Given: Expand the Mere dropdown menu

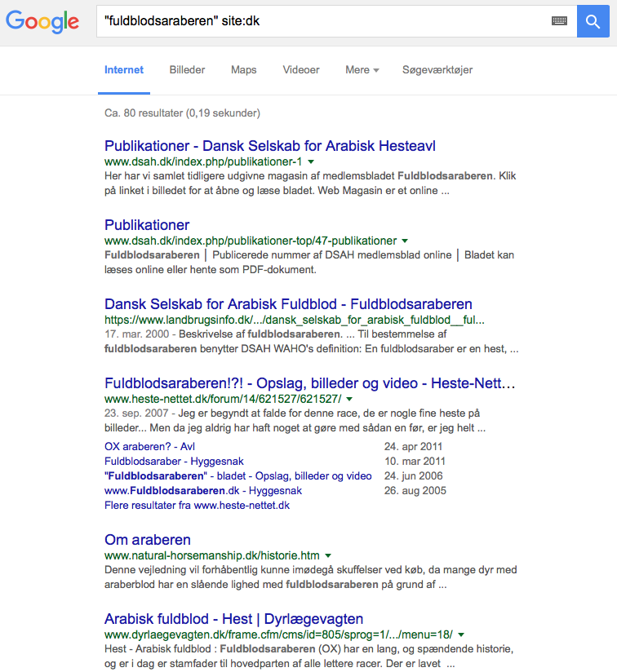Looking at the screenshot, I should click(362, 70).
